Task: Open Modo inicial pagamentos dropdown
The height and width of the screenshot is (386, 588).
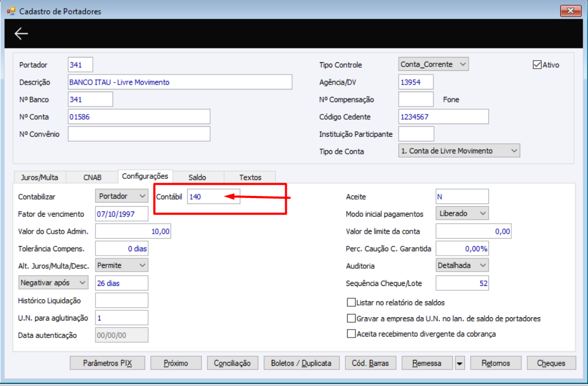Action: tap(462, 213)
